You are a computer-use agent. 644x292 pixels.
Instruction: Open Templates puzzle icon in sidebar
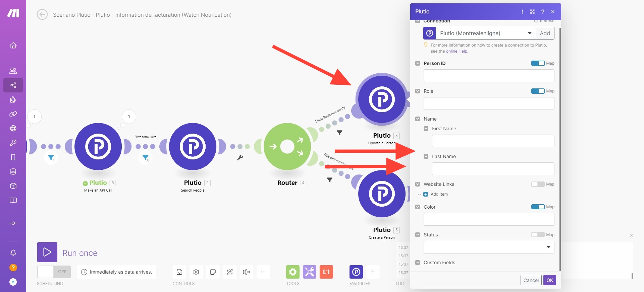coord(13,99)
